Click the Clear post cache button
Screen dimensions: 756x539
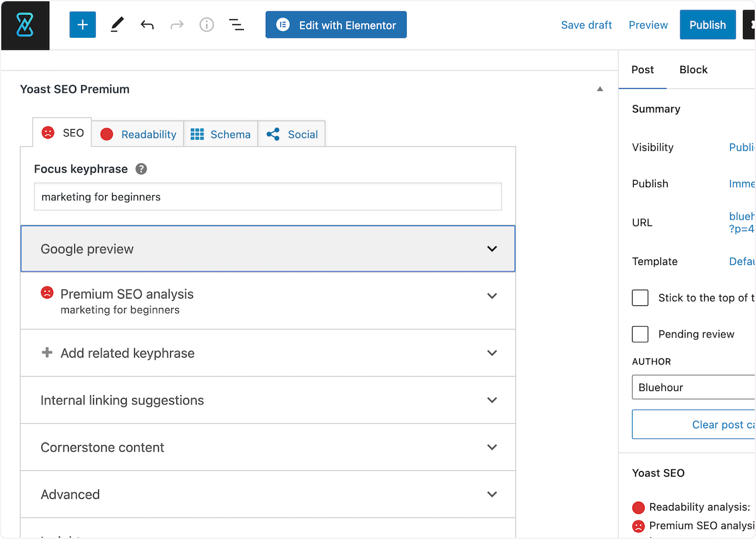(694, 424)
